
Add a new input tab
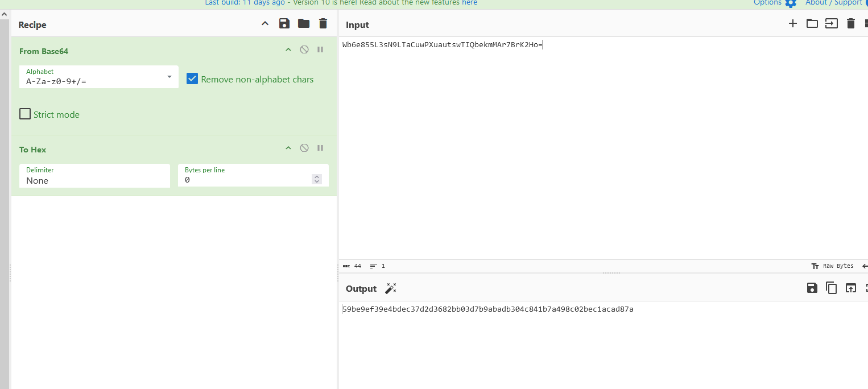(793, 23)
